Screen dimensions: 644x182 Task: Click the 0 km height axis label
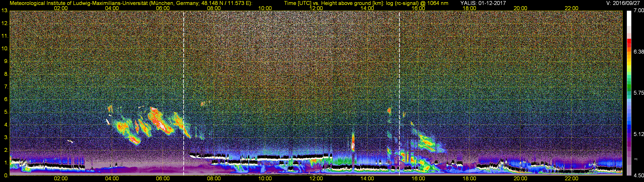[6, 176]
